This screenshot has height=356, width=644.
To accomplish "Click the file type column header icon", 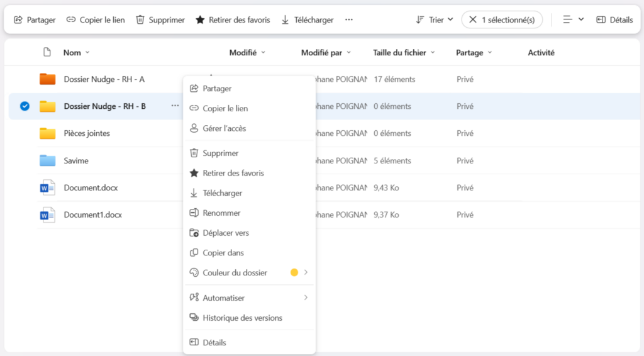I will tap(47, 52).
